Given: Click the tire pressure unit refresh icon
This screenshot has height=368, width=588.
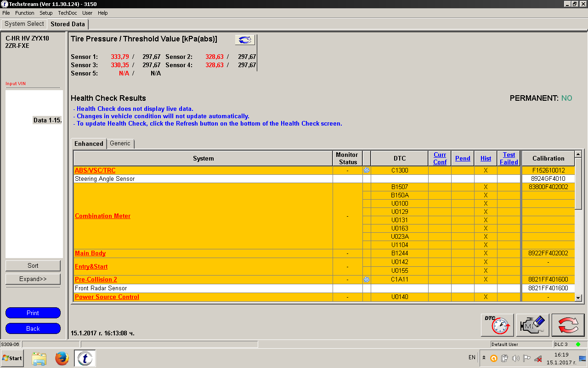Looking at the screenshot, I should point(245,40).
